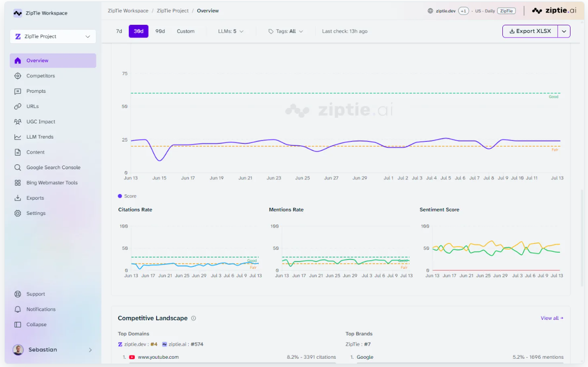Go to Competitors in the sidebar
This screenshot has width=588, height=367.
pos(53,76)
